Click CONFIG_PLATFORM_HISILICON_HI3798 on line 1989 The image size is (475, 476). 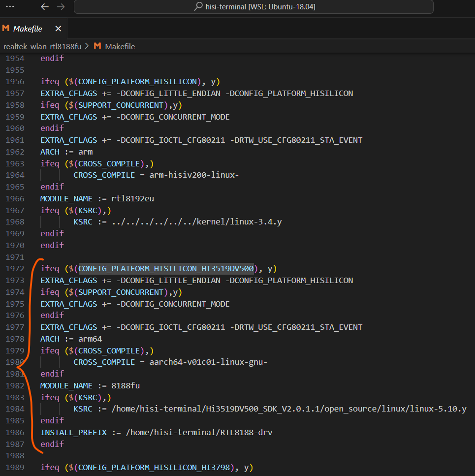click(x=154, y=468)
